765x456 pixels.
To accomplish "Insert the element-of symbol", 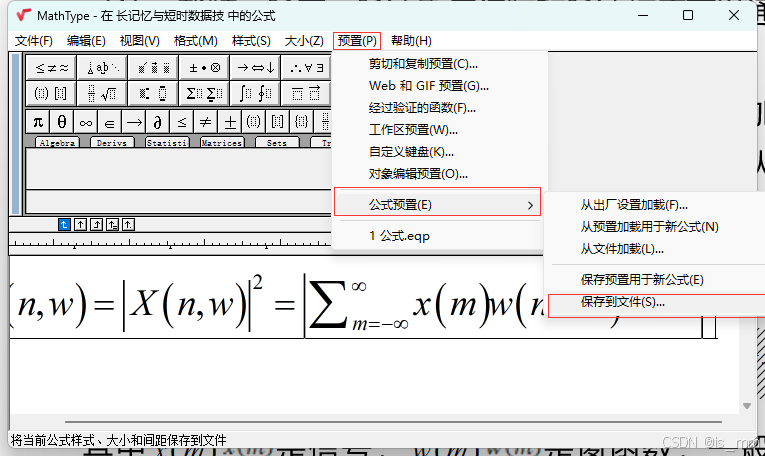I will point(109,121).
